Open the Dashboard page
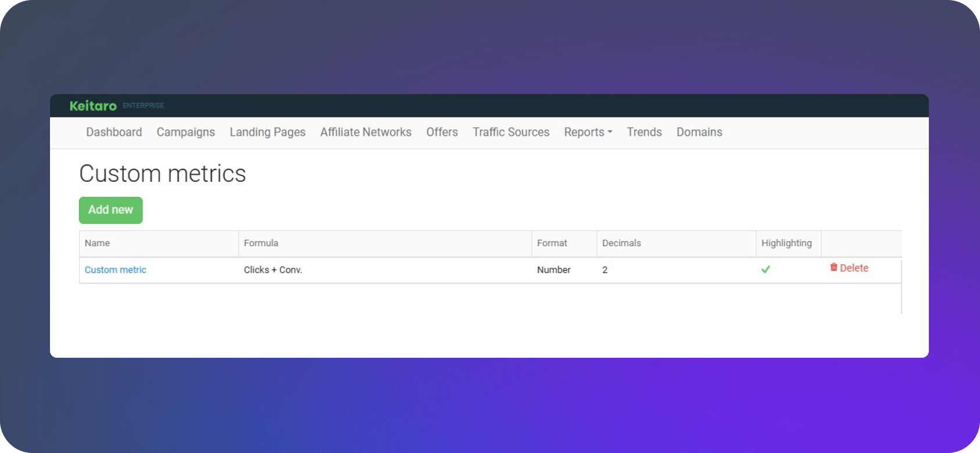 coord(114,132)
